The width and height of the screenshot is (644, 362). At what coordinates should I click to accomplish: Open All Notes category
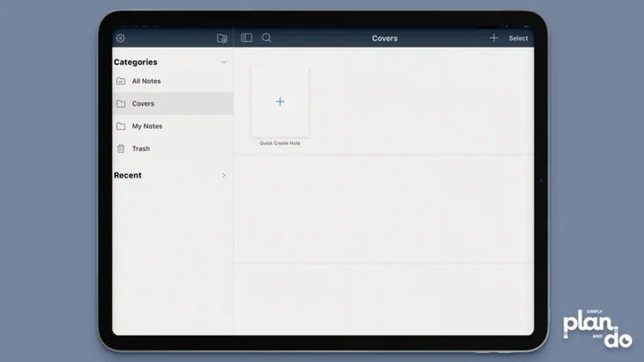[173, 81]
